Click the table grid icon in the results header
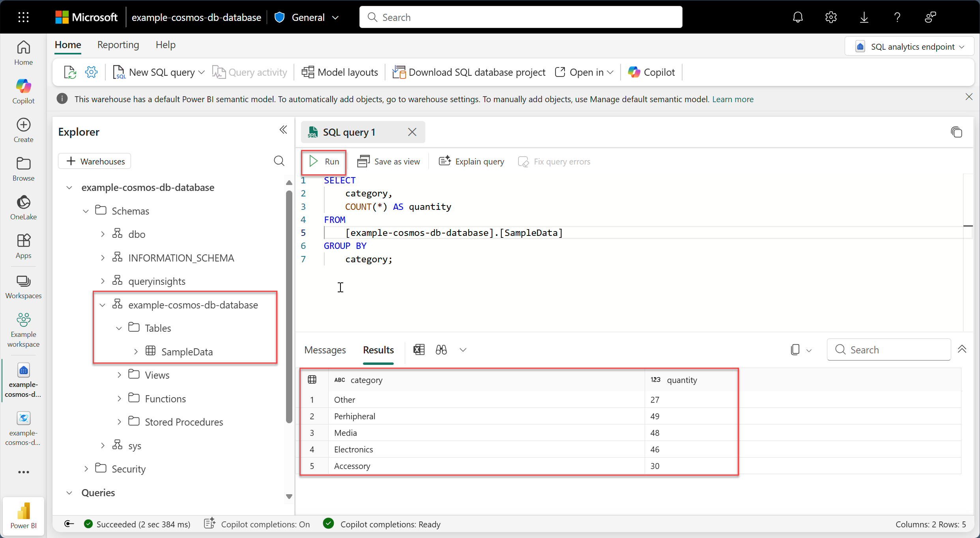Image resolution: width=980 pixels, height=538 pixels. pos(312,379)
